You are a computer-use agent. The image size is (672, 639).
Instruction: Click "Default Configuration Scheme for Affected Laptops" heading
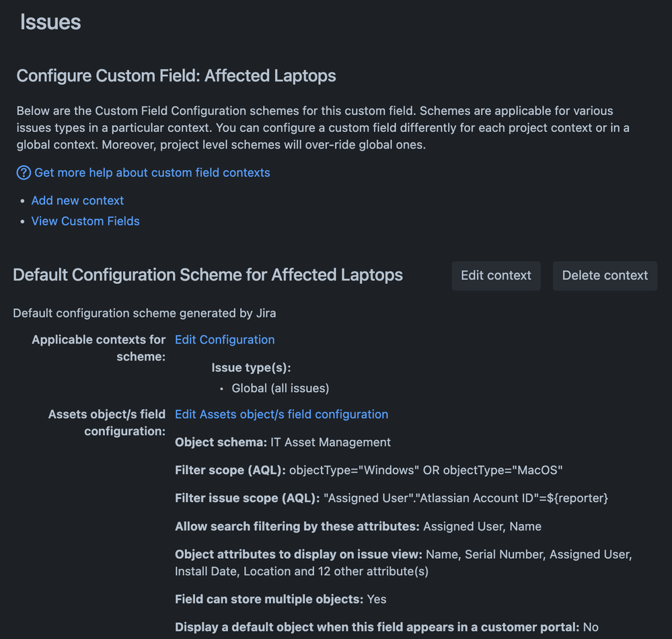point(207,274)
